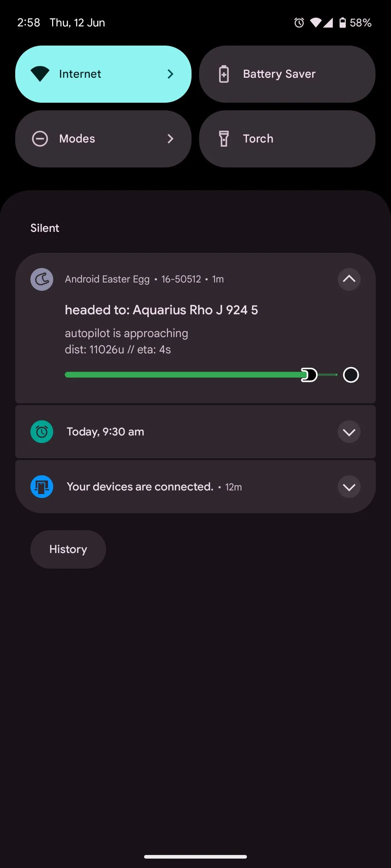Tap the blue connected devices icon
This screenshot has height=868, width=391.
coord(42,486)
